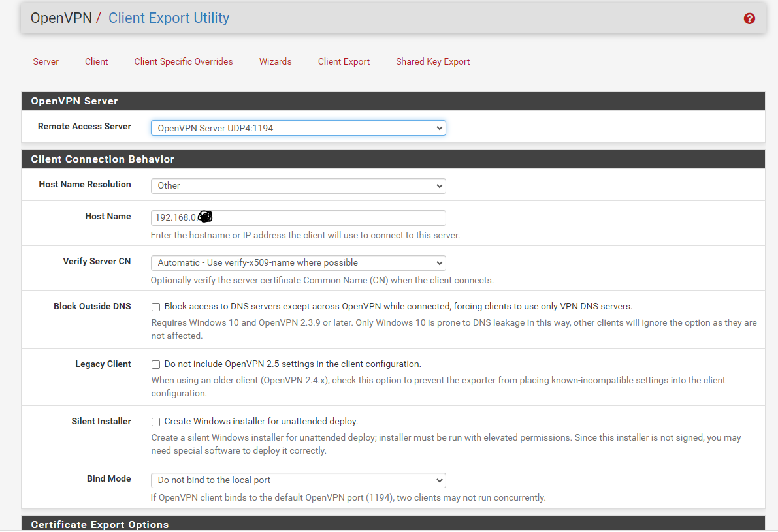
Task: Click the 'Requires Windows 10 and OpenVPN 2.3.9' note
Action: point(454,329)
